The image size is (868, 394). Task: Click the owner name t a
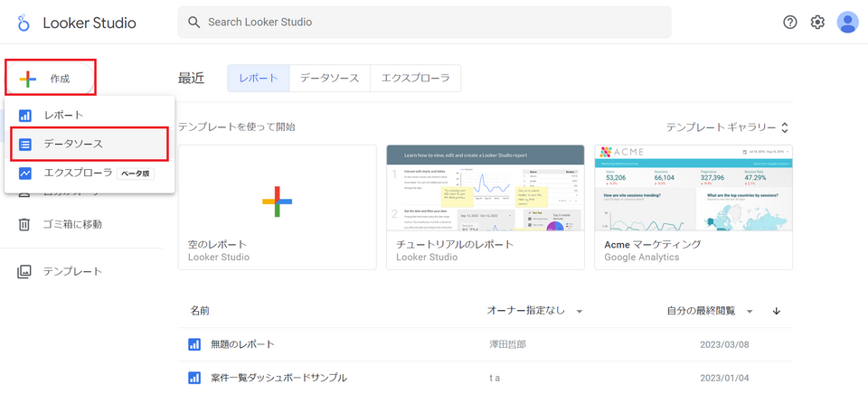(495, 379)
